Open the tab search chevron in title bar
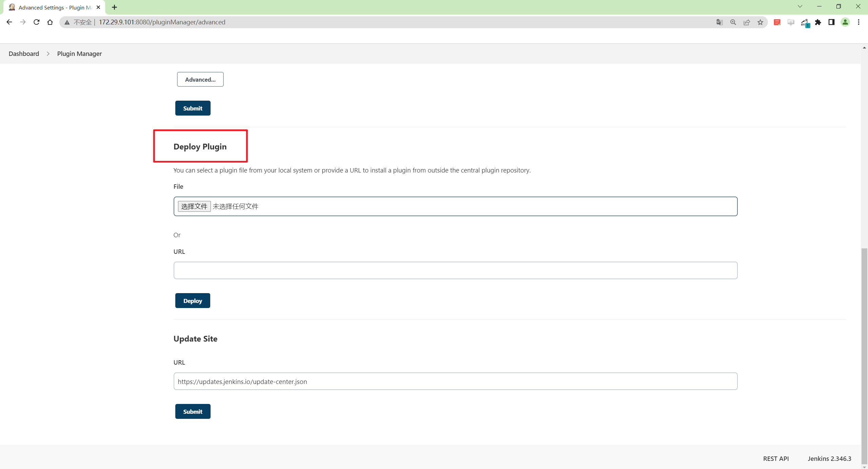868x469 pixels. [800, 6]
